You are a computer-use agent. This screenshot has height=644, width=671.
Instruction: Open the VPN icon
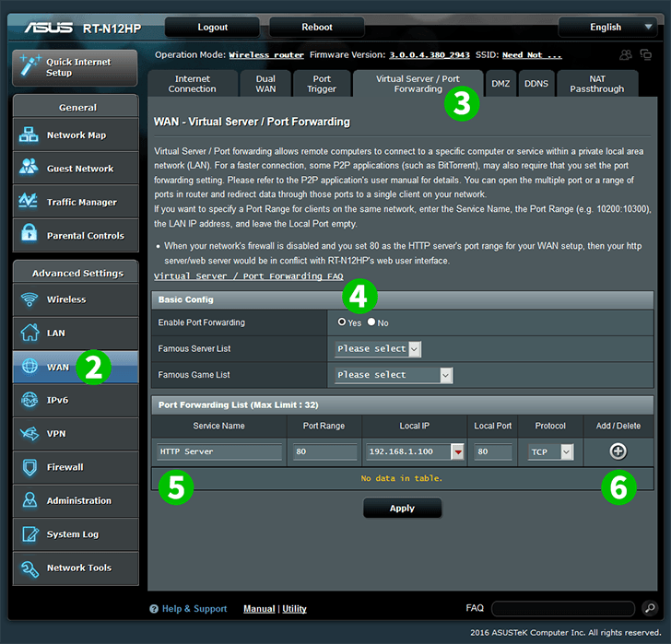pyautogui.click(x=29, y=433)
